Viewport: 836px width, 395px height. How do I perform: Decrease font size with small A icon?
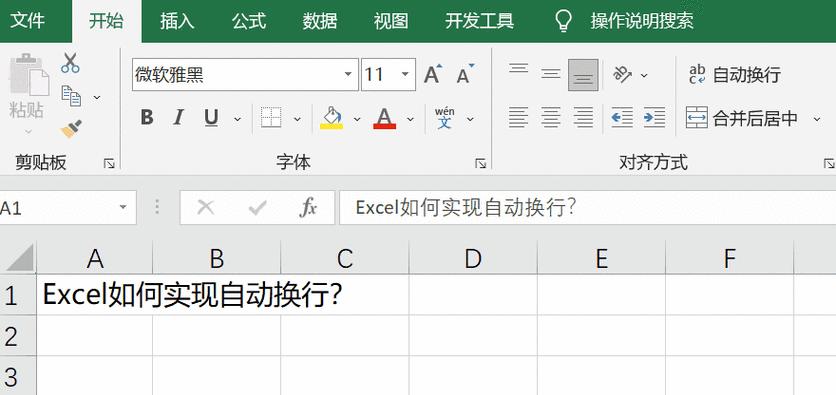465,74
